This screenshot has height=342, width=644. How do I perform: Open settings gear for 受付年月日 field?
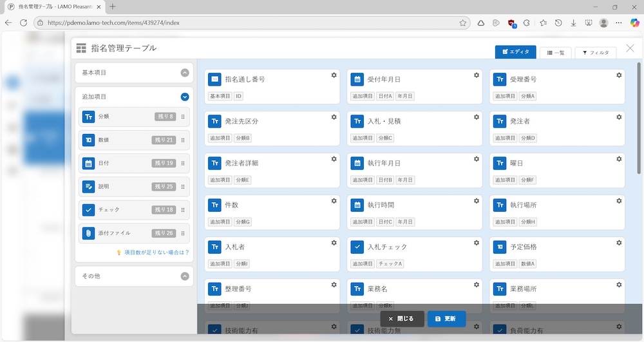coord(476,75)
